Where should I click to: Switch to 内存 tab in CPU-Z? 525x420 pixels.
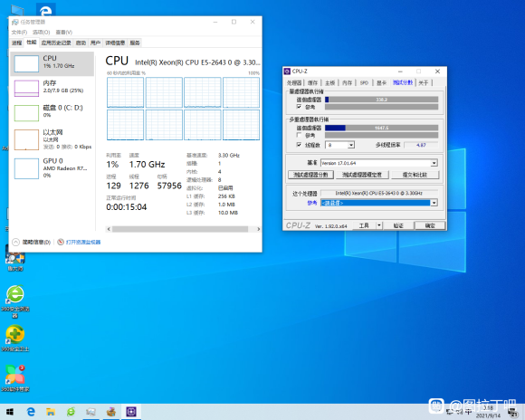pos(348,82)
